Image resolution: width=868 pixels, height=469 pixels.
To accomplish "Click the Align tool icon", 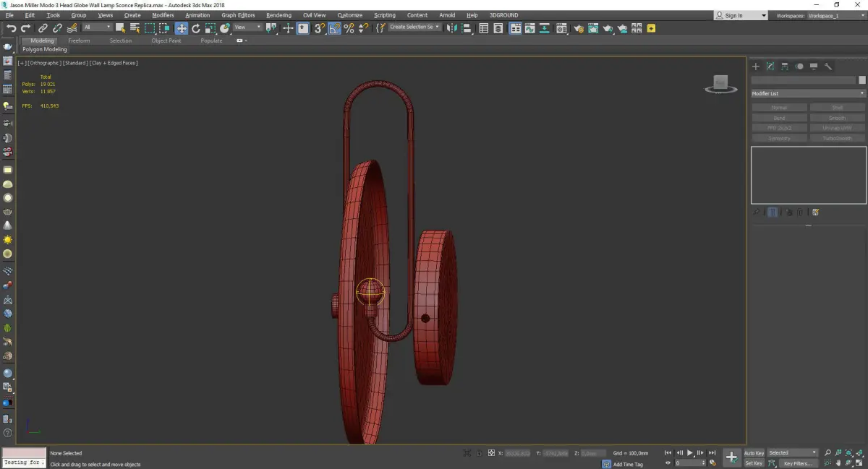I will click(x=467, y=28).
